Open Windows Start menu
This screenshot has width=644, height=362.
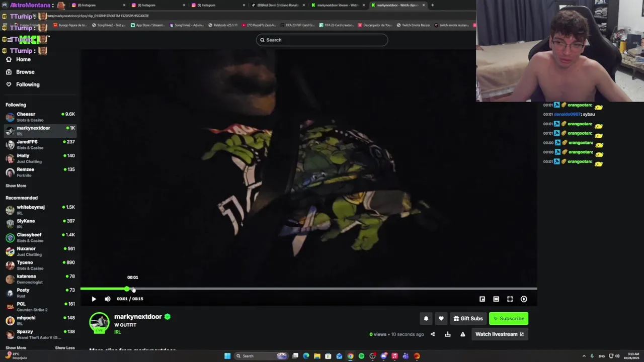227,356
